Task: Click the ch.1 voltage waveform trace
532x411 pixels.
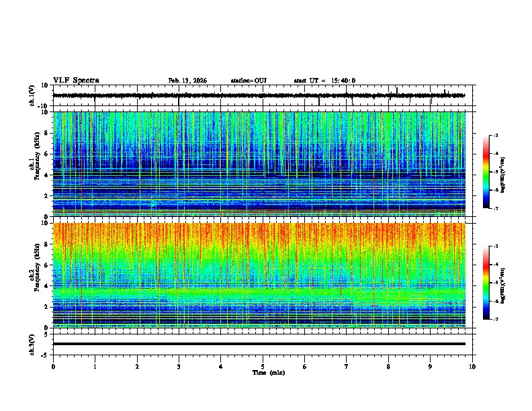Action: 259,95
